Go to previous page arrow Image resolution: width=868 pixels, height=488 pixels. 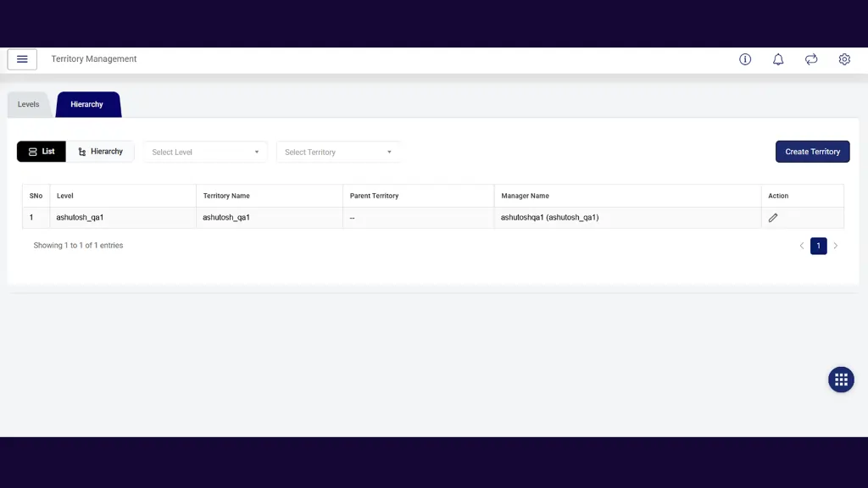point(802,246)
